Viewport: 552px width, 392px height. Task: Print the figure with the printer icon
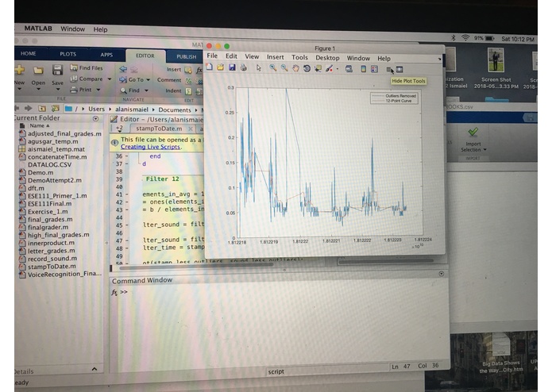coord(244,67)
